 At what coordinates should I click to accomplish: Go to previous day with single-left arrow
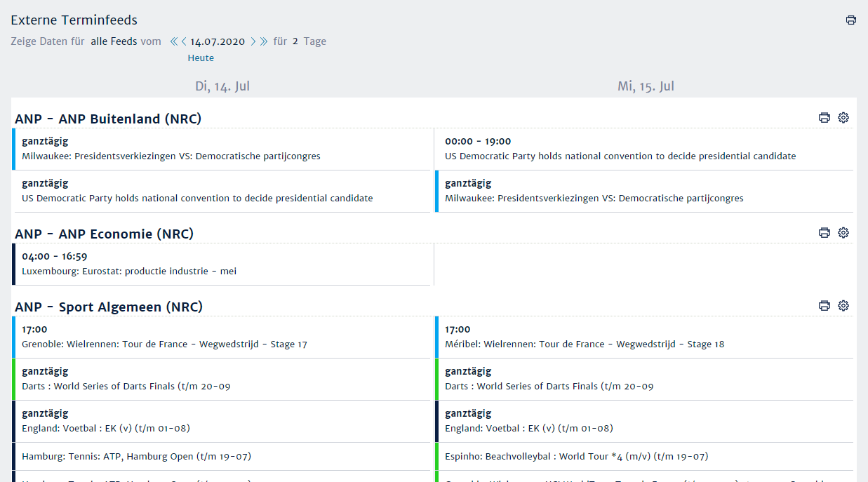[184, 41]
